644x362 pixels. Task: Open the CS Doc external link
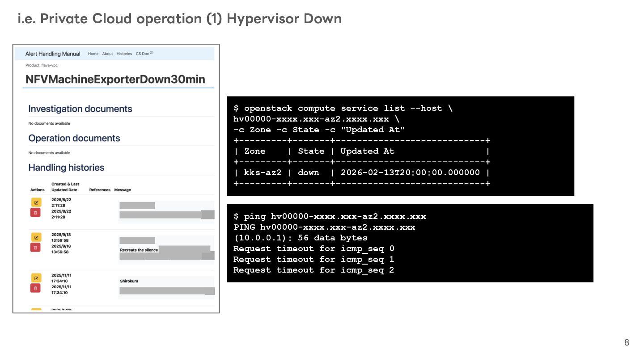(x=144, y=54)
